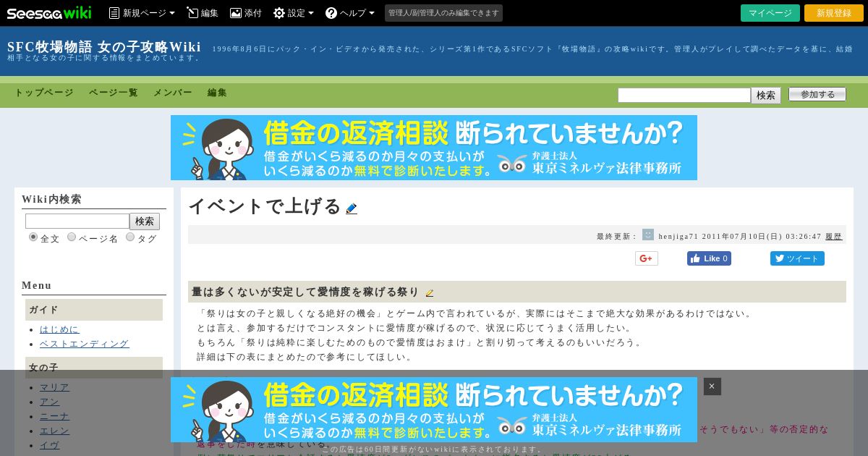Open the イヴ sidebar link

click(x=50, y=445)
